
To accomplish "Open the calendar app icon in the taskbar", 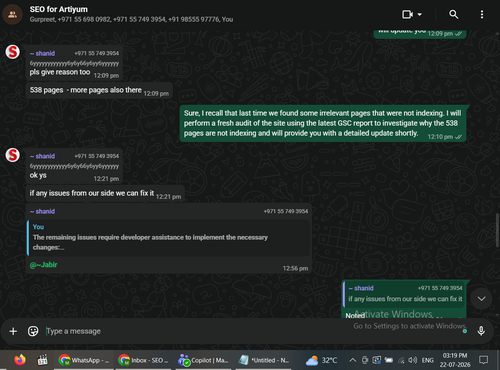I will pos(42,360).
